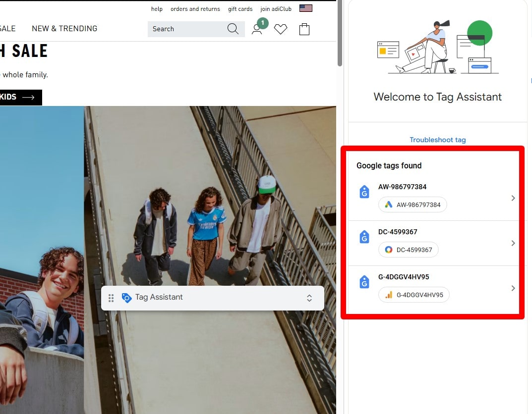Open the help link in top bar
Viewport: 532px width, 414px height.
(x=157, y=9)
